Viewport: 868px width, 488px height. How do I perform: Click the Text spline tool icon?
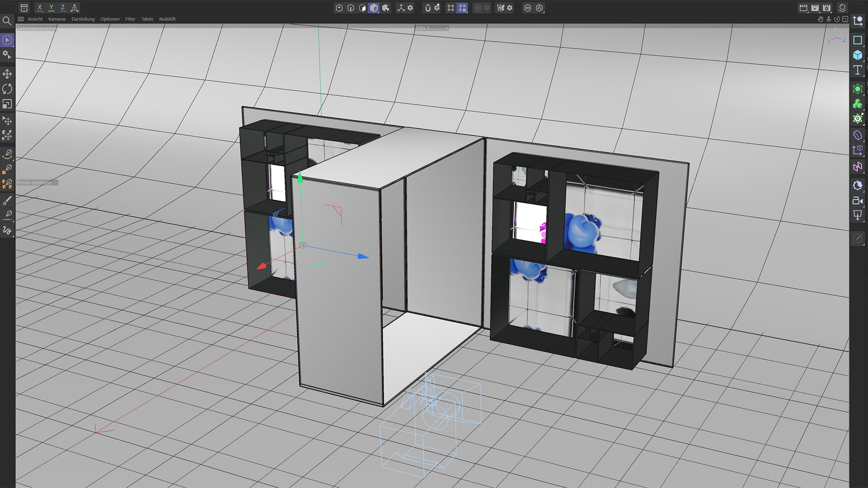click(858, 70)
